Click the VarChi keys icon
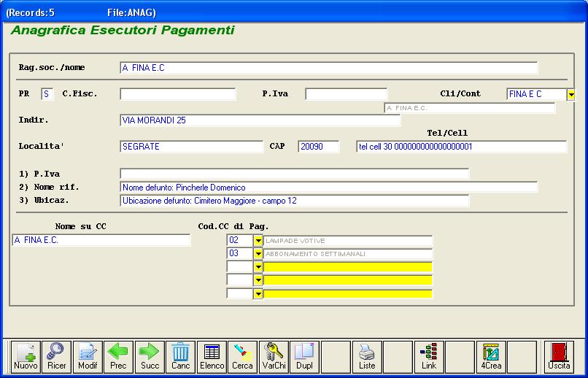The image size is (588, 378). (x=274, y=357)
